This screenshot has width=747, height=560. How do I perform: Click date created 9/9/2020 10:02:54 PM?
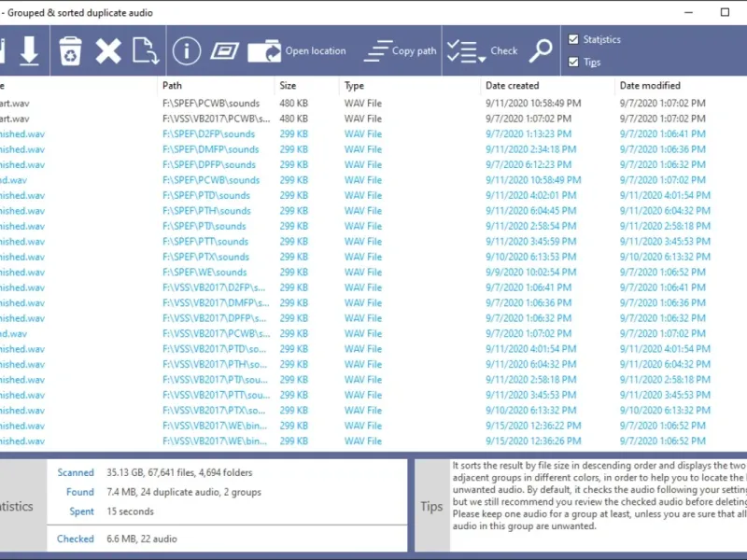pos(530,273)
